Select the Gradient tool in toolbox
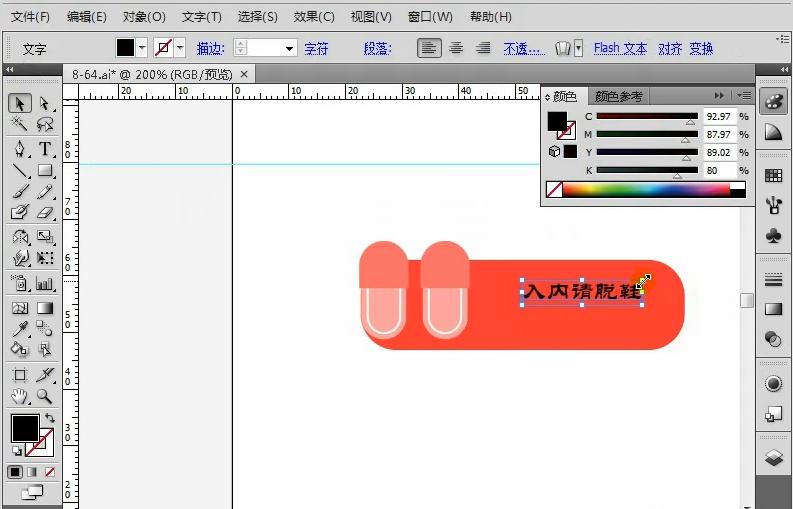 point(45,308)
